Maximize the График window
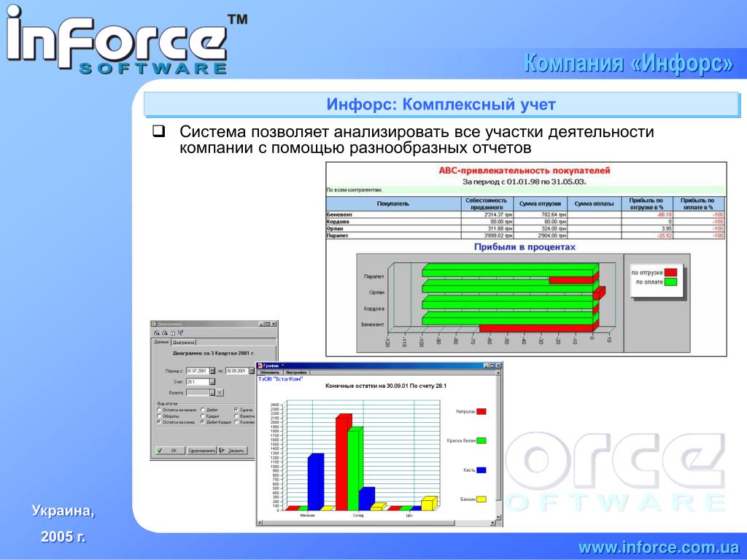747x560 pixels. pos(492,365)
